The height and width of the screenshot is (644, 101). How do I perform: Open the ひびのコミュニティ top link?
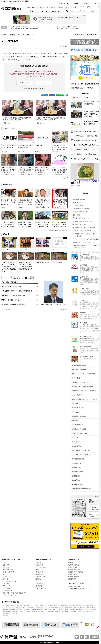pyautogui.click(x=64, y=4)
